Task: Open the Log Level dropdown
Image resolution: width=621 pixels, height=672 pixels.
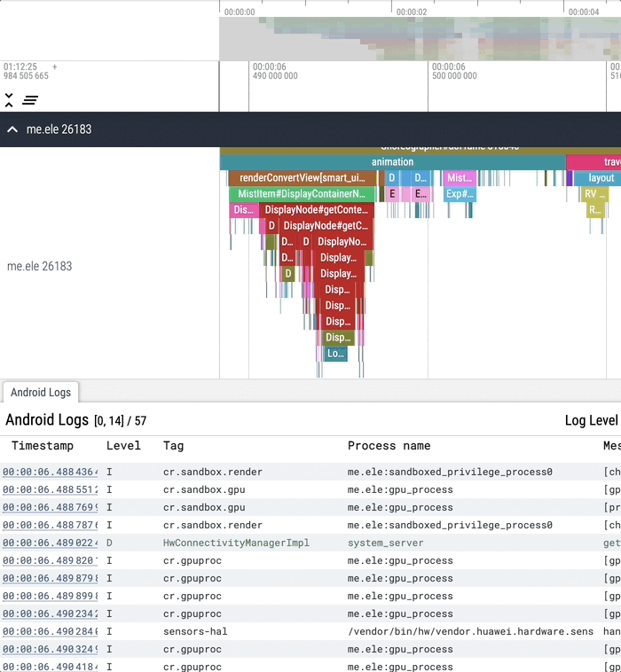Action: coord(591,420)
